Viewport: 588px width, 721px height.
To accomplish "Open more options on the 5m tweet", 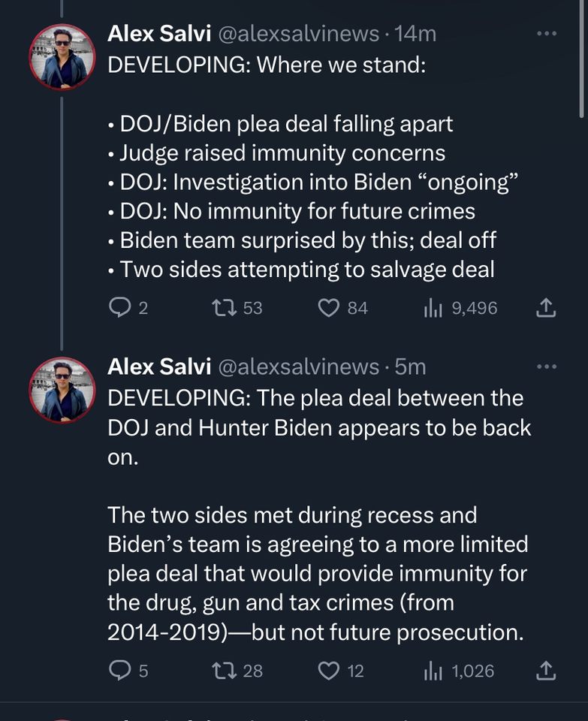I will click(x=547, y=367).
